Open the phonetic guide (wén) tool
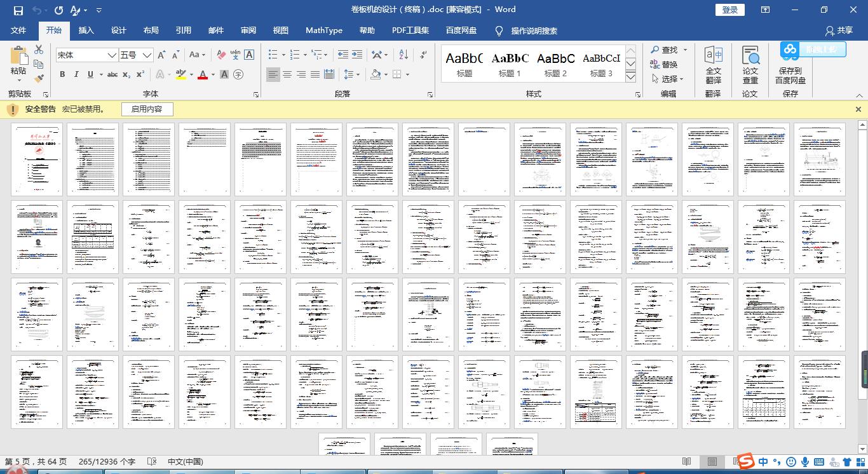This screenshot has height=474, width=868. coord(235,55)
